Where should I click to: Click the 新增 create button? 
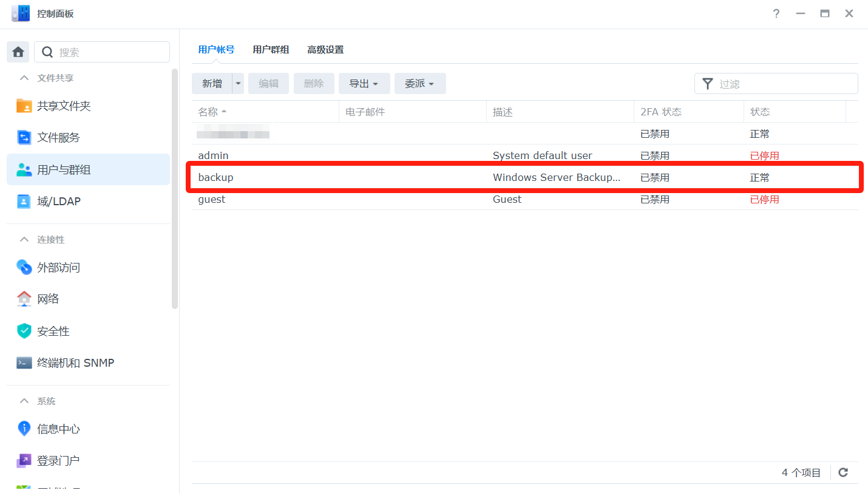212,84
